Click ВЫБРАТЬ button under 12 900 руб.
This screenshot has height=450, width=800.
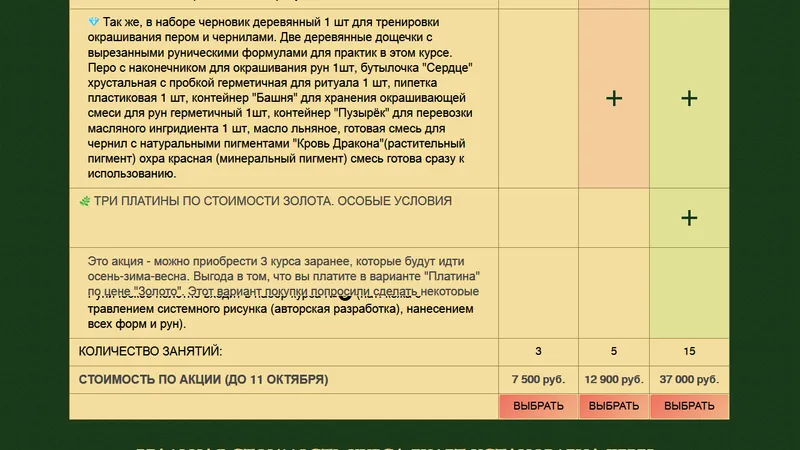click(614, 406)
